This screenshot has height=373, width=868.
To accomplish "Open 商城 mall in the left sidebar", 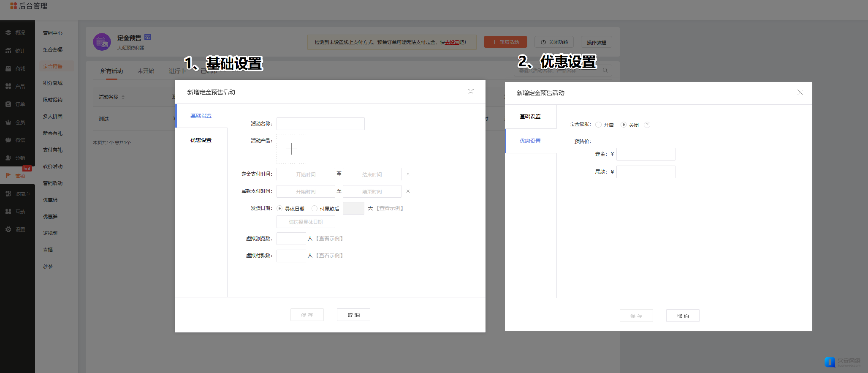I will coord(16,68).
